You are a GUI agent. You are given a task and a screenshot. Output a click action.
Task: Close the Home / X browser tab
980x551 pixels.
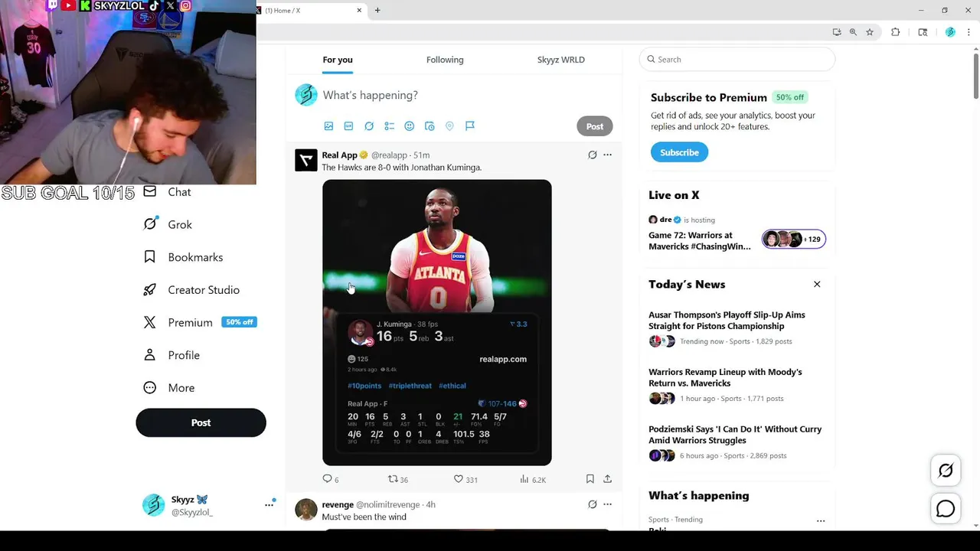click(x=359, y=11)
